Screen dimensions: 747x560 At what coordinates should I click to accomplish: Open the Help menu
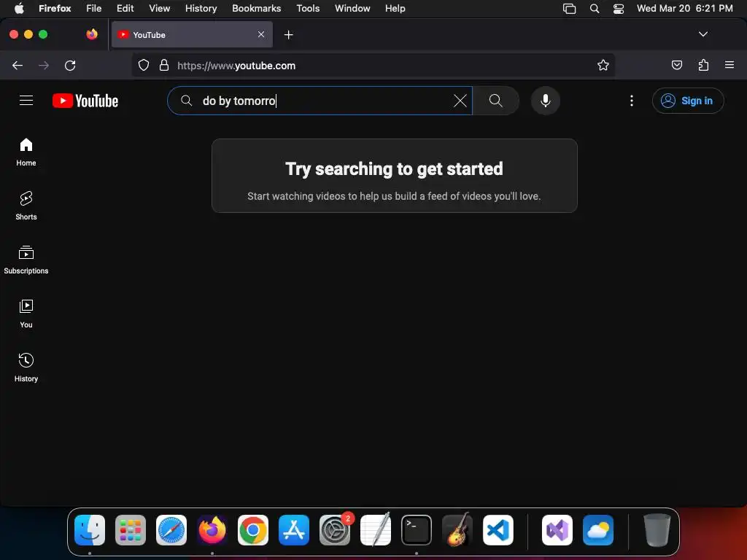pos(395,8)
